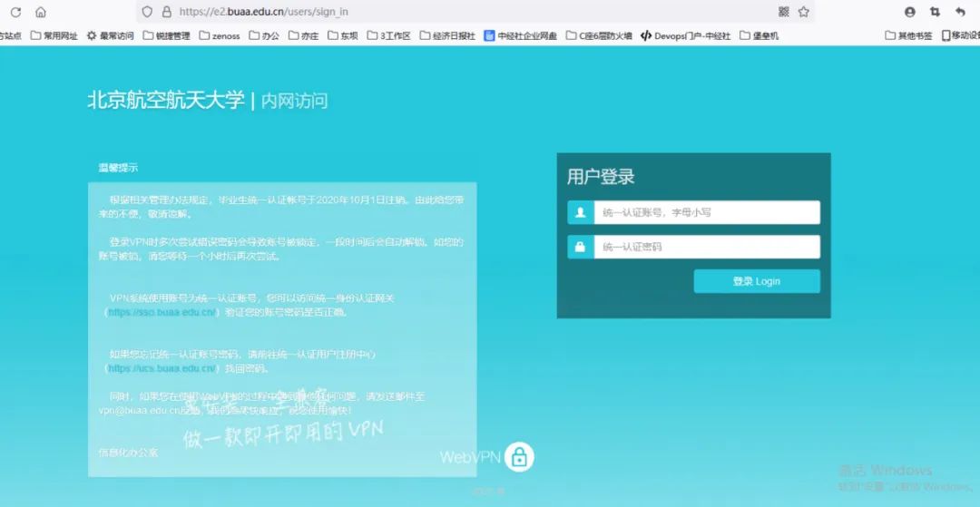Open the 常用网址 bookmark folder
Viewport: 980px width, 507px height.
(54, 35)
